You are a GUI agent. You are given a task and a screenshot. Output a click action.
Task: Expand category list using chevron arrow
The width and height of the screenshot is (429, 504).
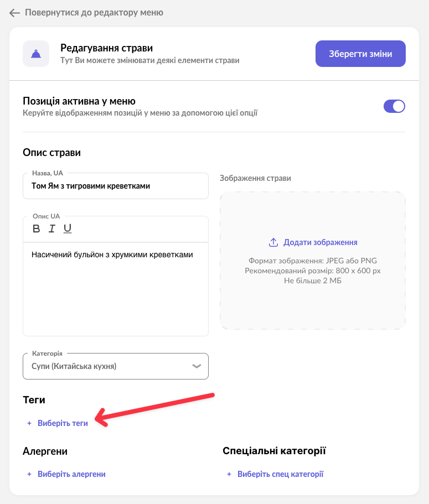(x=197, y=366)
